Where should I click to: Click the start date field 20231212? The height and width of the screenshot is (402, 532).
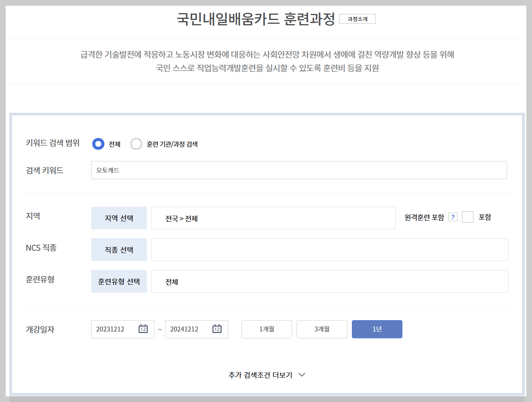pyautogui.click(x=123, y=329)
